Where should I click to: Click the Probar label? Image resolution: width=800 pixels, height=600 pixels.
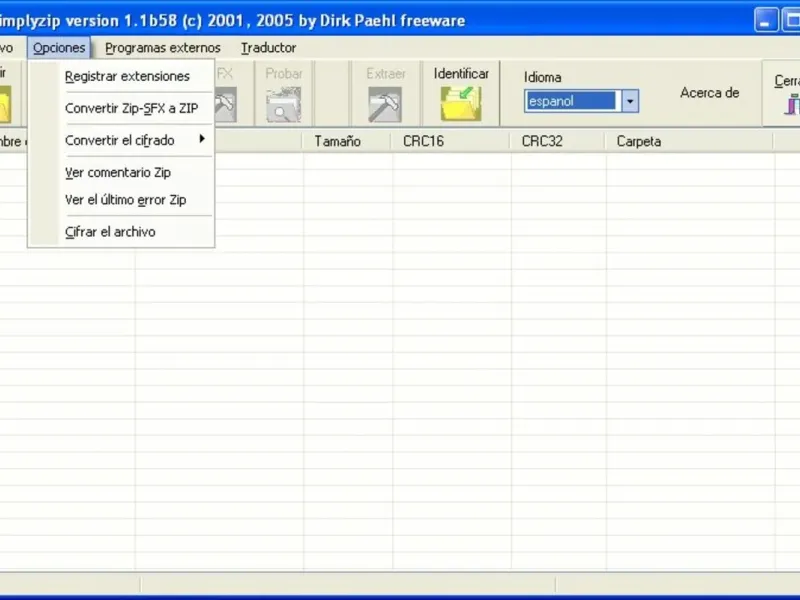(x=284, y=74)
